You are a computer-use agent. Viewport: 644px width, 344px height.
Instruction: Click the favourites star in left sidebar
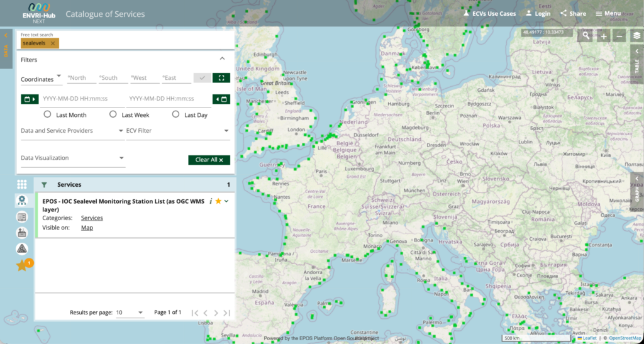22,265
